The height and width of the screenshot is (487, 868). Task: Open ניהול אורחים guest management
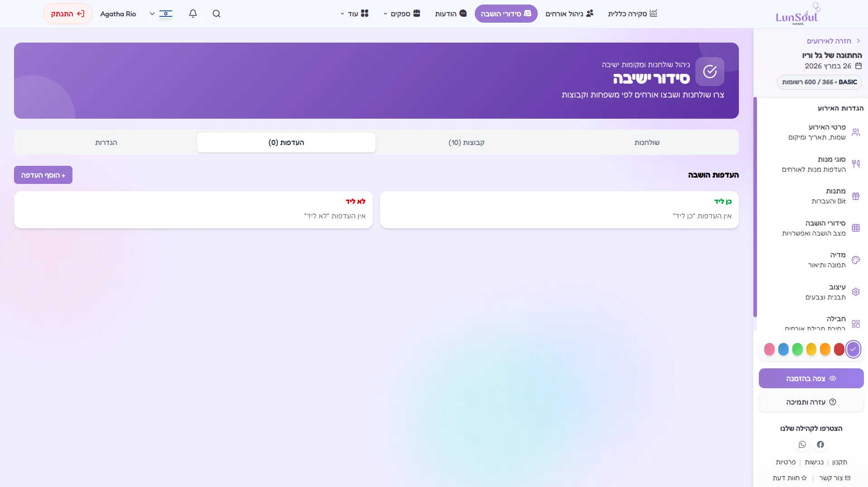(x=569, y=14)
